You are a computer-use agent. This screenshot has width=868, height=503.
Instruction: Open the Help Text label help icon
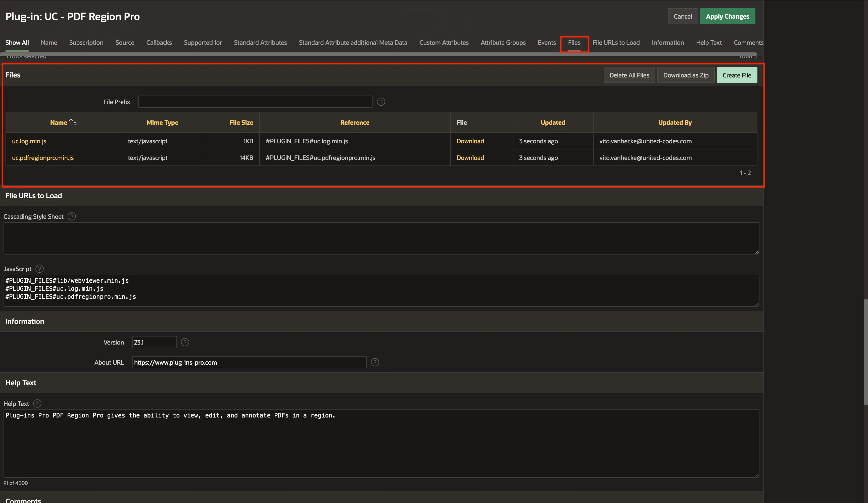[37, 403]
